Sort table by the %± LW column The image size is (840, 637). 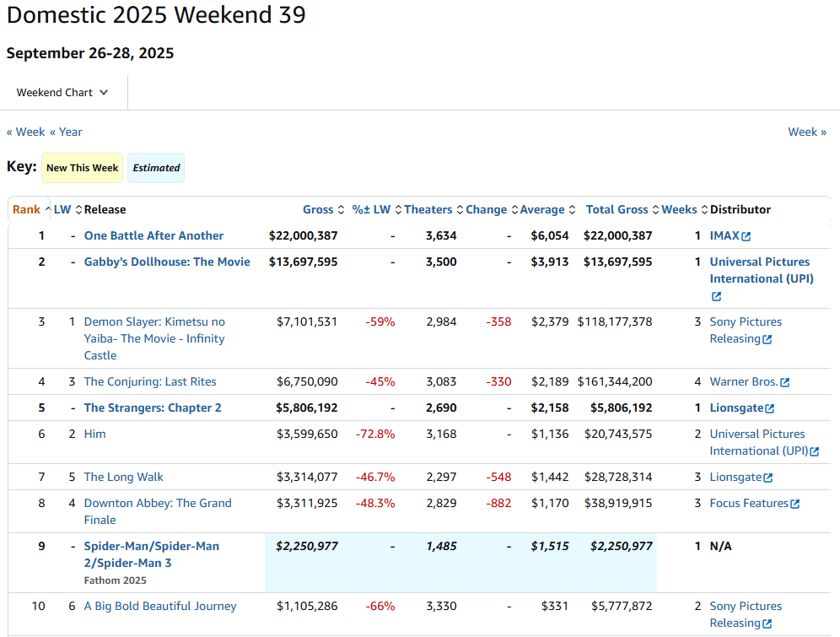coord(377,209)
